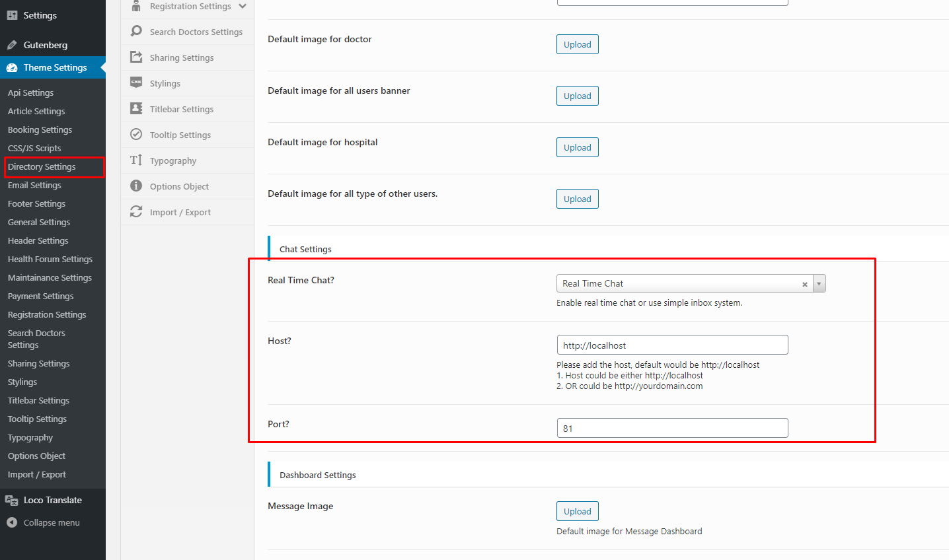Open sidebar Registration Settings submenu link
The width and height of the screenshot is (949, 560).
pyautogui.click(x=47, y=314)
